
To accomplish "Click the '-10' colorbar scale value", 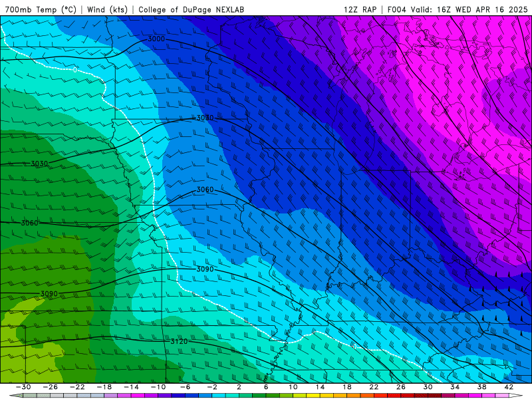I will point(158,387).
